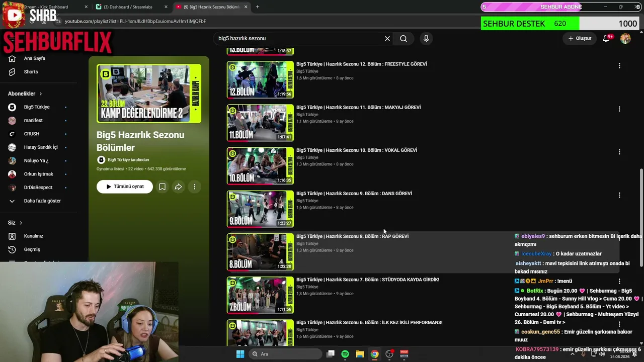The image size is (644, 362).
Task: Click the browser address bar URL
Action: (x=135, y=22)
